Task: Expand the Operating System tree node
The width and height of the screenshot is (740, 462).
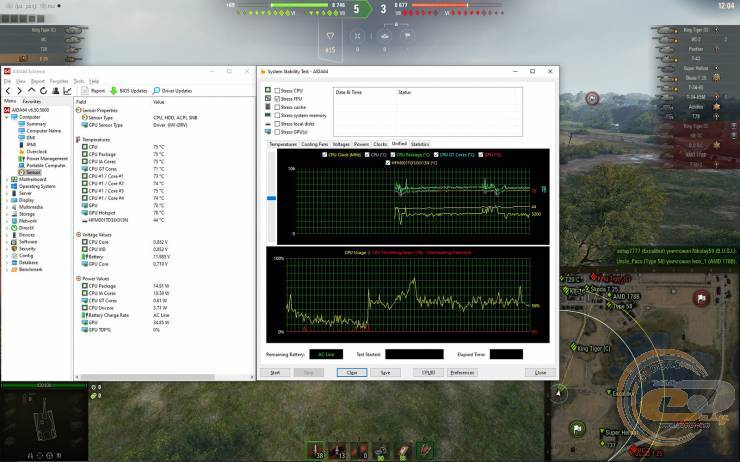Action: coord(7,186)
